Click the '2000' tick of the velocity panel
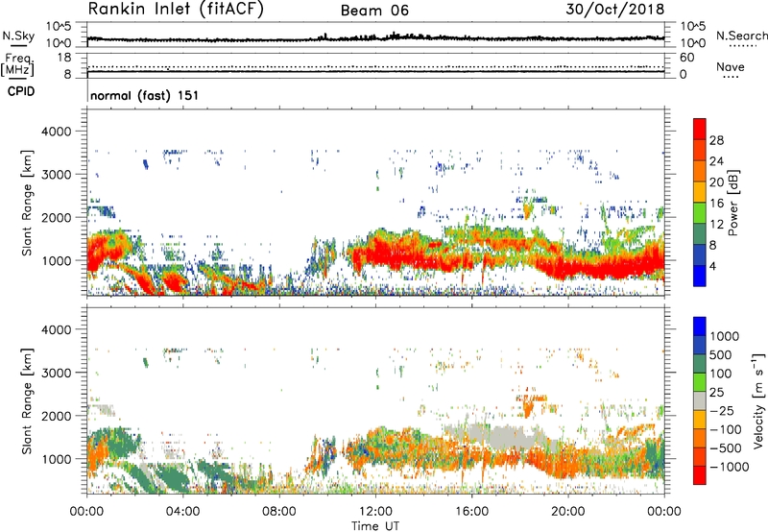This screenshot has width=768, height=532. [57, 416]
